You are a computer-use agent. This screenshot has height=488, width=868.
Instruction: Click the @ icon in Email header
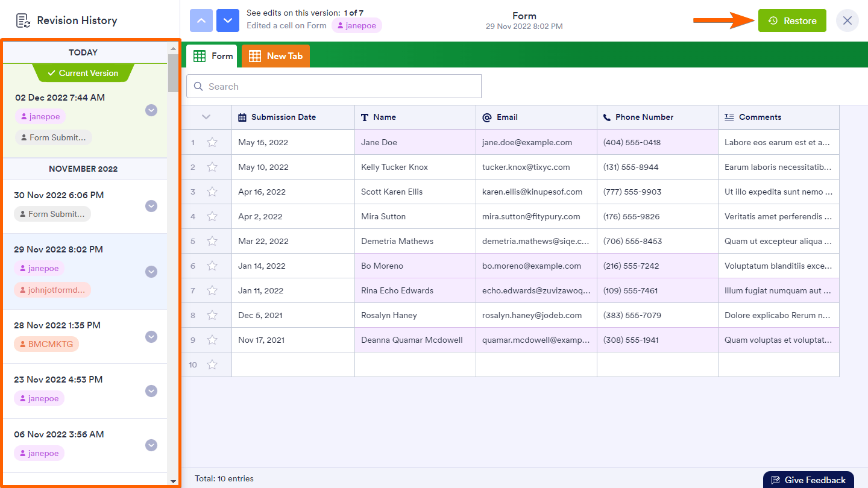[487, 117]
